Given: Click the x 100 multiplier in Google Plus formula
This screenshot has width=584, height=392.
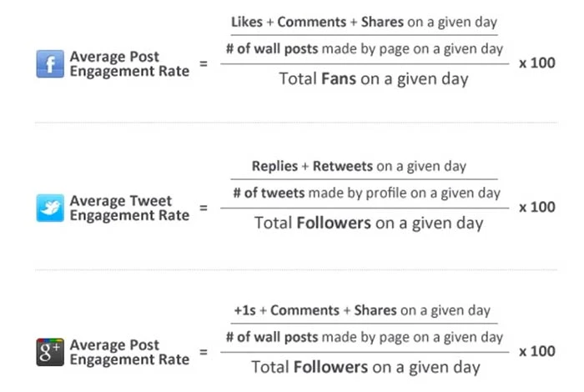Looking at the screenshot, I should pyautogui.click(x=537, y=350).
